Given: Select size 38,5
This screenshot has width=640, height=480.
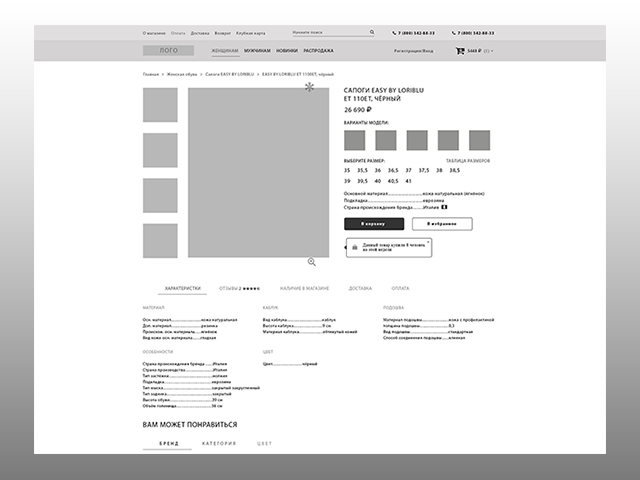Looking at the screenshot, I should click(455, 171).
